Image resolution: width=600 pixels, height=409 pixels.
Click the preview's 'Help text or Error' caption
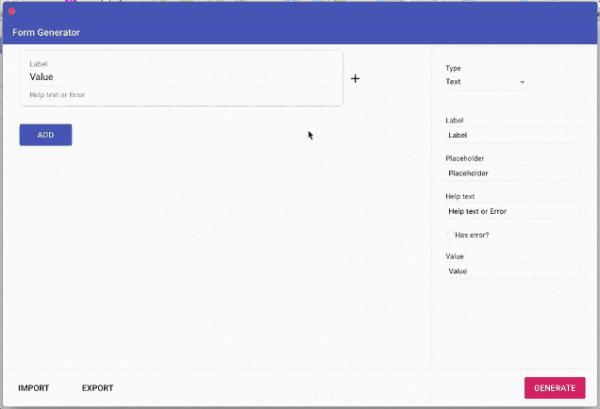coord(57,95)
